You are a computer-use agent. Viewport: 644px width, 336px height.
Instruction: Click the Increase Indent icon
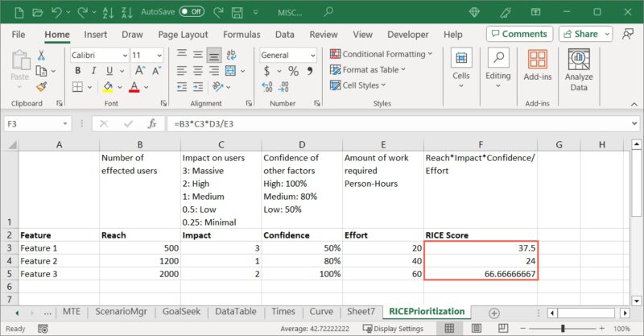click(198, 87)
